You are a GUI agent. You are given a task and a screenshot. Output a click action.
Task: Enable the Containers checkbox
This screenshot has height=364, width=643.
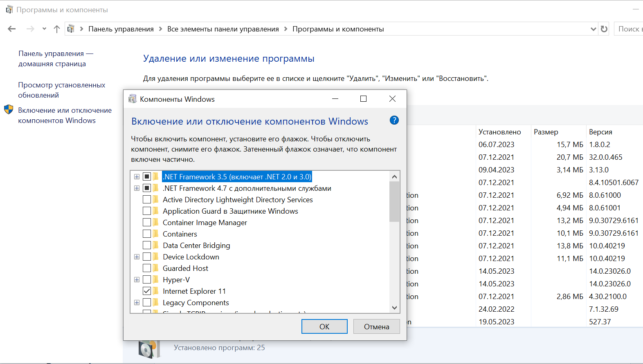[x=147, y=234]
